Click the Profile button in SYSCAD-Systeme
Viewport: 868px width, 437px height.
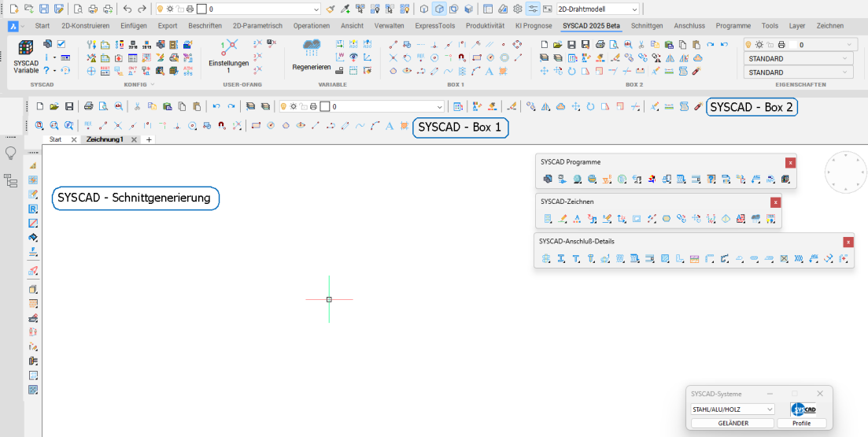point(802,423)
